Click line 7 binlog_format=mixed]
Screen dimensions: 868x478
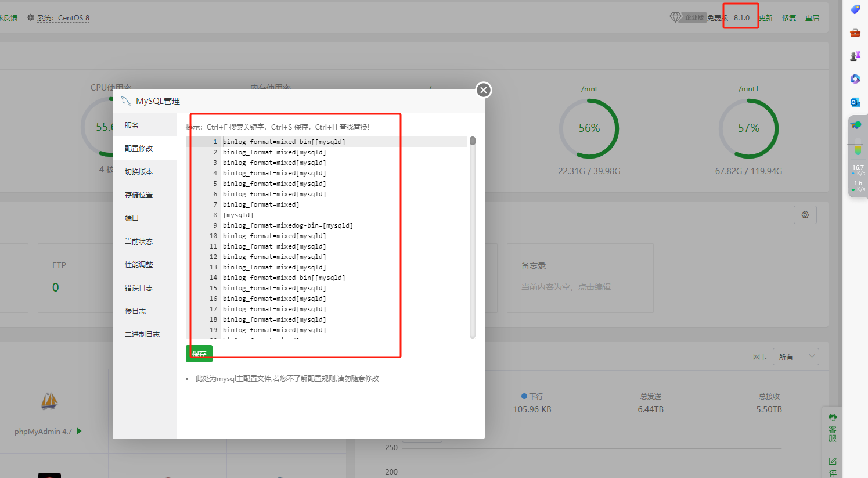point(261,204)
